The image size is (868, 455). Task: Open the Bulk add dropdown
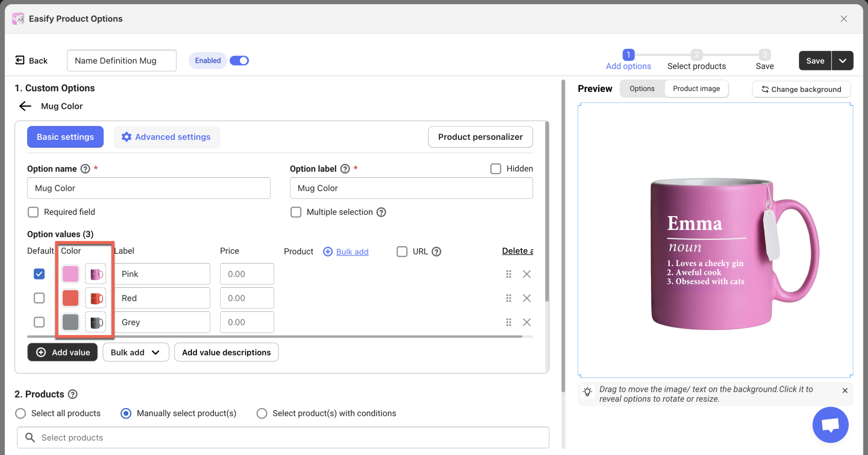[136, 352]
